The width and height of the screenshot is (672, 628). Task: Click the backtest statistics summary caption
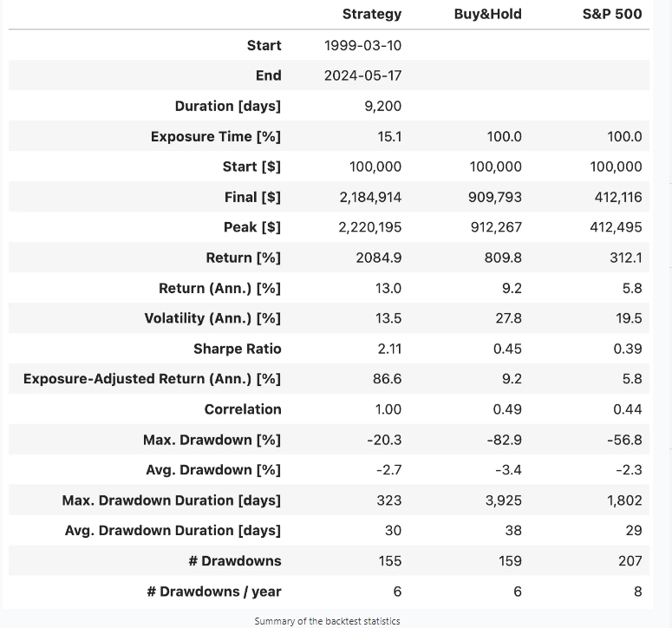click(x=327, y=621)
